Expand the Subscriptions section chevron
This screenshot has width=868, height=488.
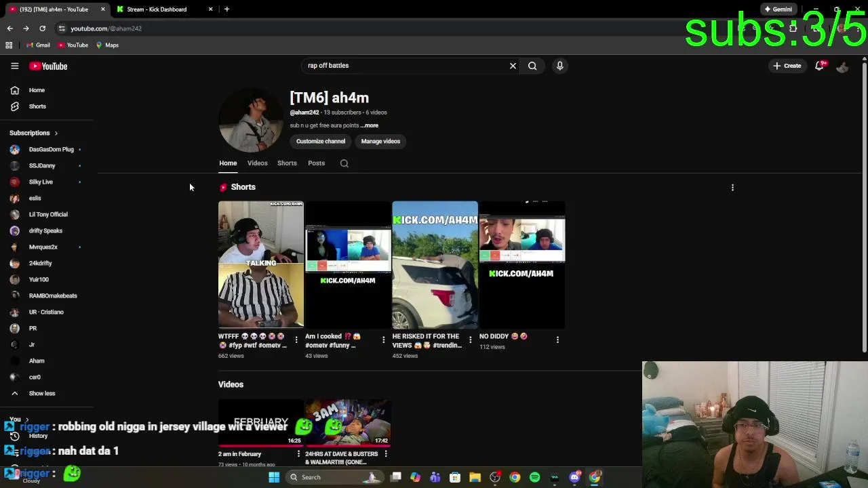[56, 133]
